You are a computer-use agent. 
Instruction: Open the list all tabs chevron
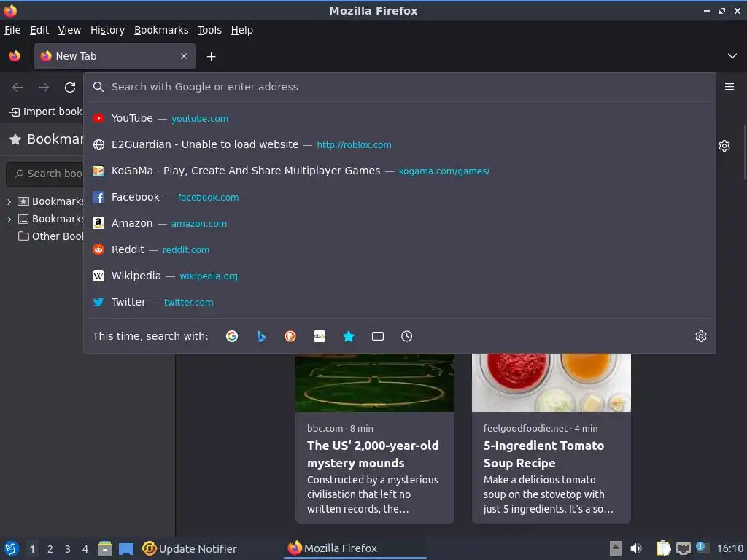tap(732, 56)
